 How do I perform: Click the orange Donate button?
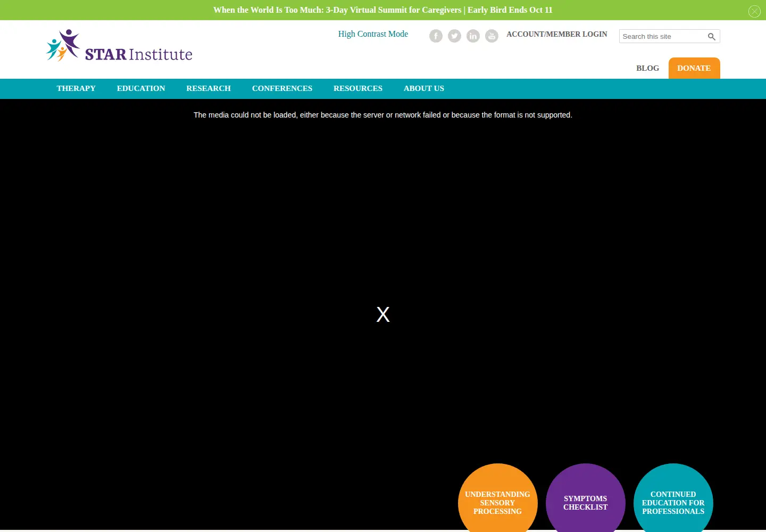[694, 68]
